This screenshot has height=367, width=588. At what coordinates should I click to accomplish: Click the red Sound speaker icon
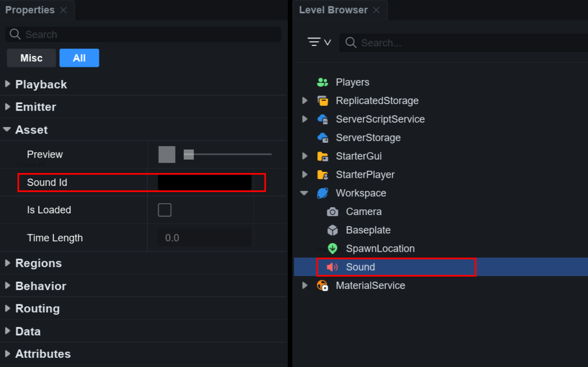pyautogui.click(x=332, y=267)
